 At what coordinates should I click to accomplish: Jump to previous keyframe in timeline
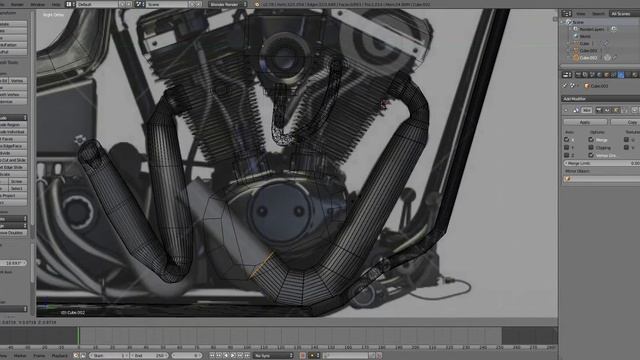click(x=219, y=356)
